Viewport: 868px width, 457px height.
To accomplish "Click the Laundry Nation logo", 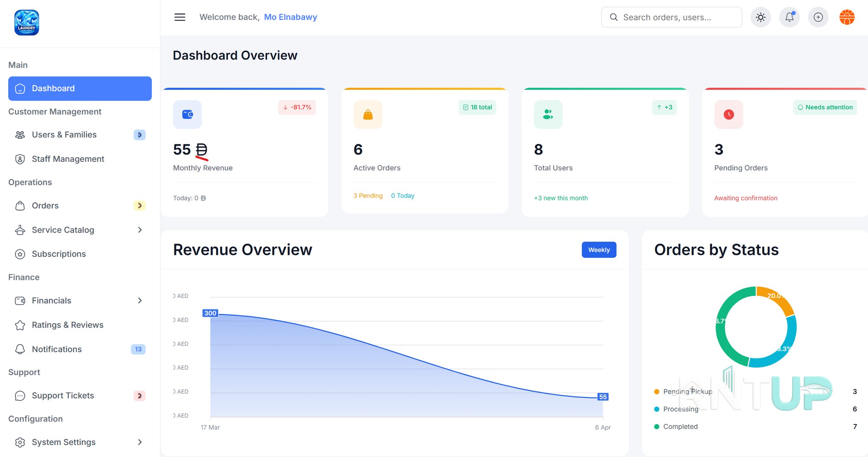I will [x=26, y=23].
